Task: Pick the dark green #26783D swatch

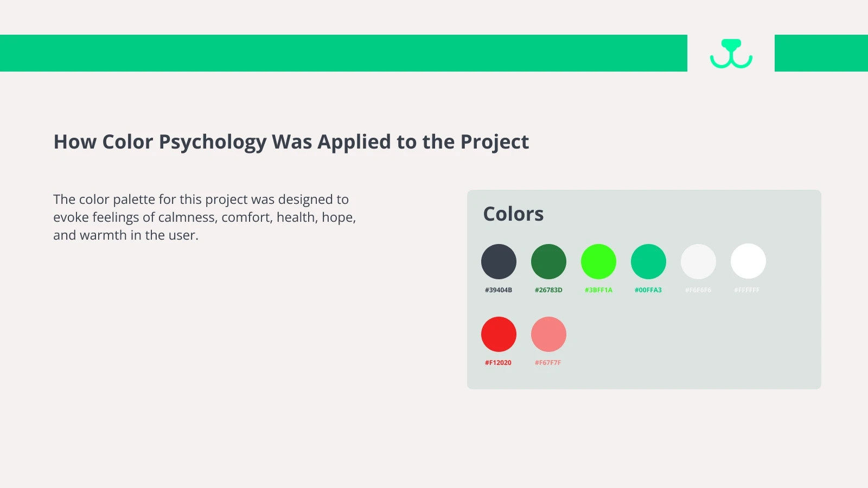Action: [x=548, y=261]
